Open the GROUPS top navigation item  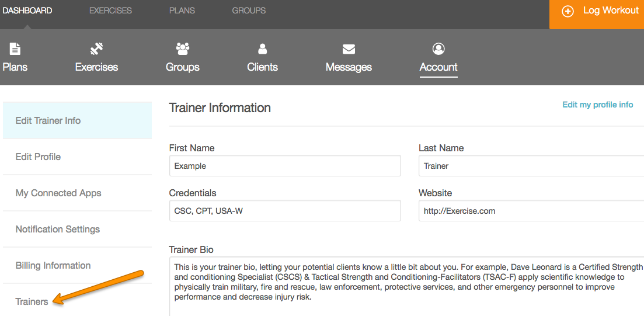(x=249, y=11)
